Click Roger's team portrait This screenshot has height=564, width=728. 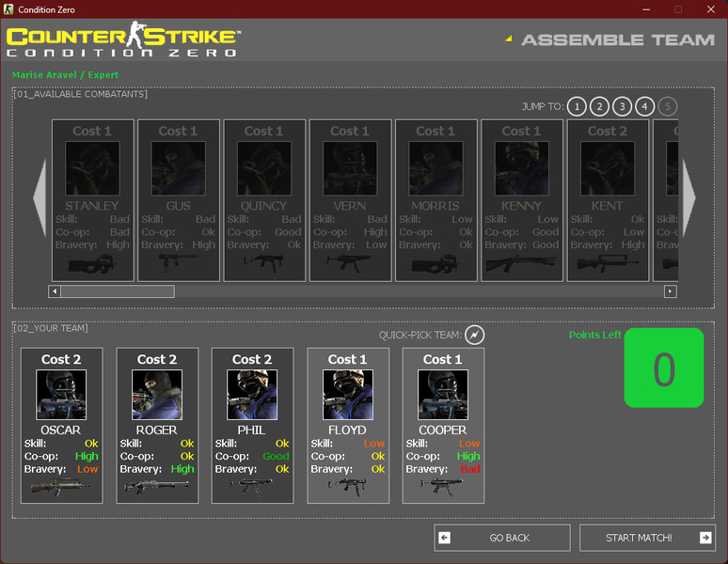(x=157, y=395)
